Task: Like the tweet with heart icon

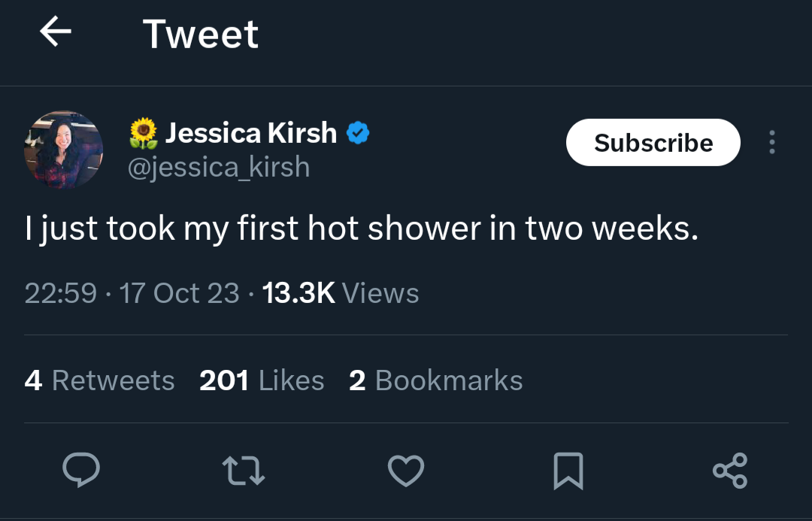Action: point(406,470)
